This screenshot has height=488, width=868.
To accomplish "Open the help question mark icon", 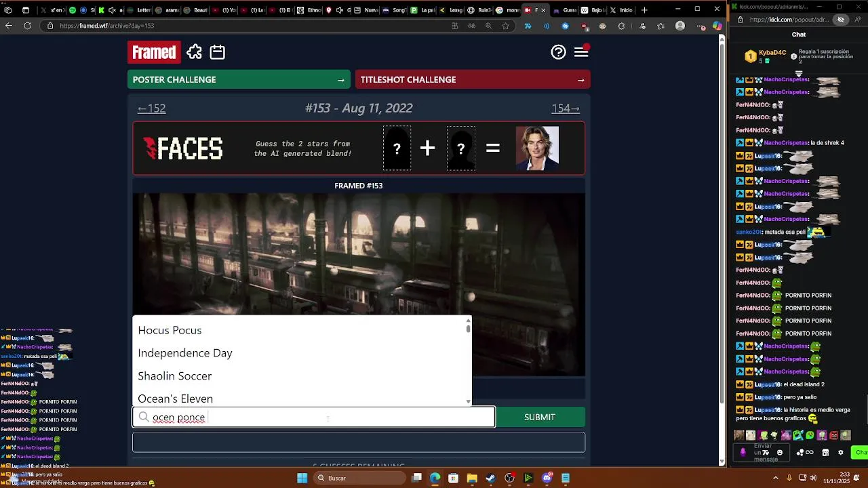I will (x=558, y=52).
